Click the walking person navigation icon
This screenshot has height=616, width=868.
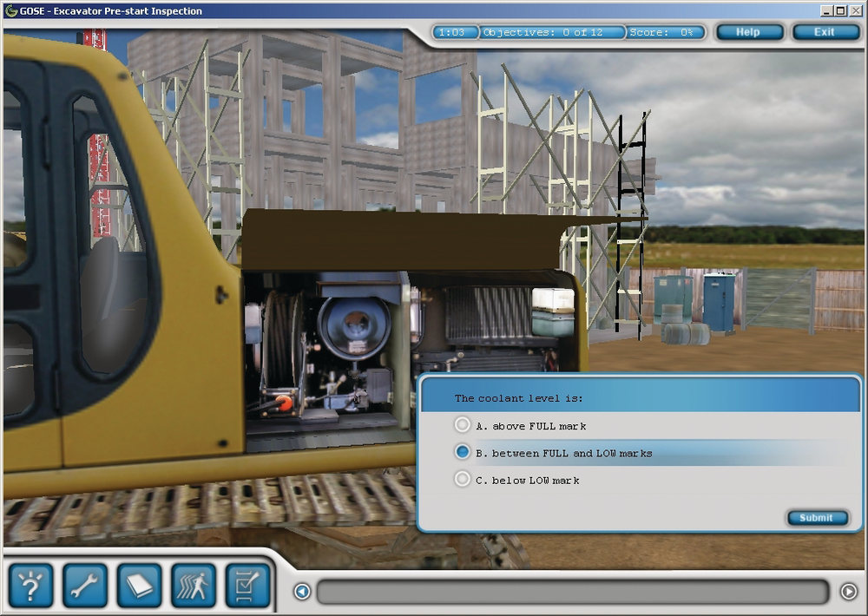[x=194, y=585]
